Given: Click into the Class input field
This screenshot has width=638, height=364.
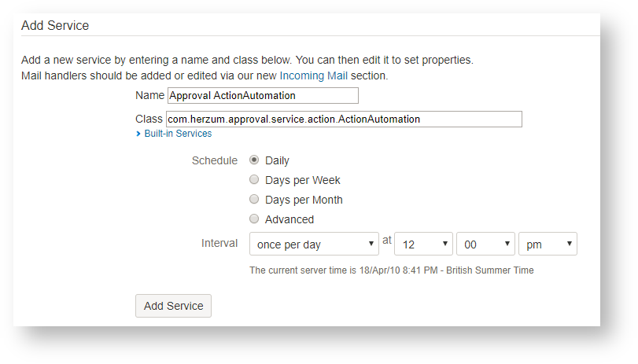Looking at the screenshot, I should [344, 119].
